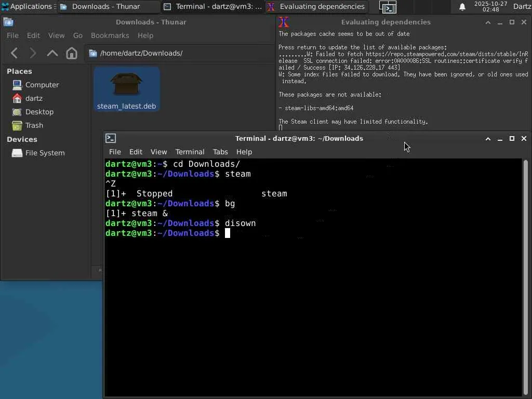Image resolution: width=532 pixels, height=399 pixels.
Task: Open Terminal window File menu
Action: (115, 152)
